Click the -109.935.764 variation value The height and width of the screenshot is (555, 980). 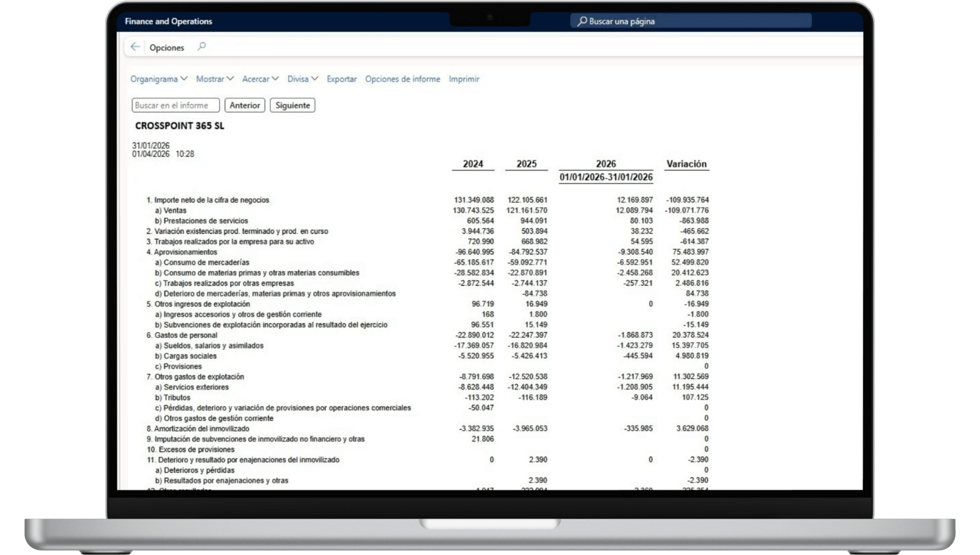687,200
